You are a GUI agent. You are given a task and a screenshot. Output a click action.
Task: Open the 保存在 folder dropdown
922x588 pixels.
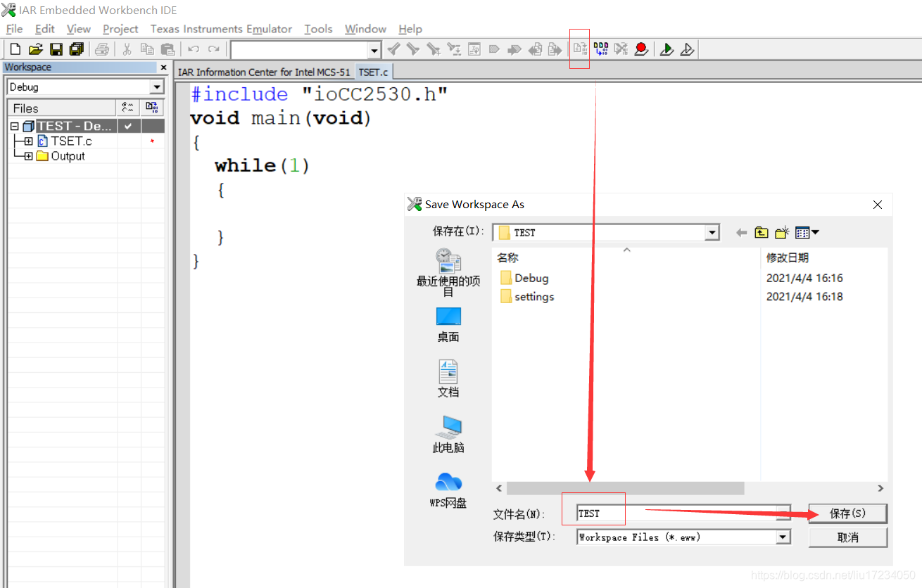coord(712,233)
